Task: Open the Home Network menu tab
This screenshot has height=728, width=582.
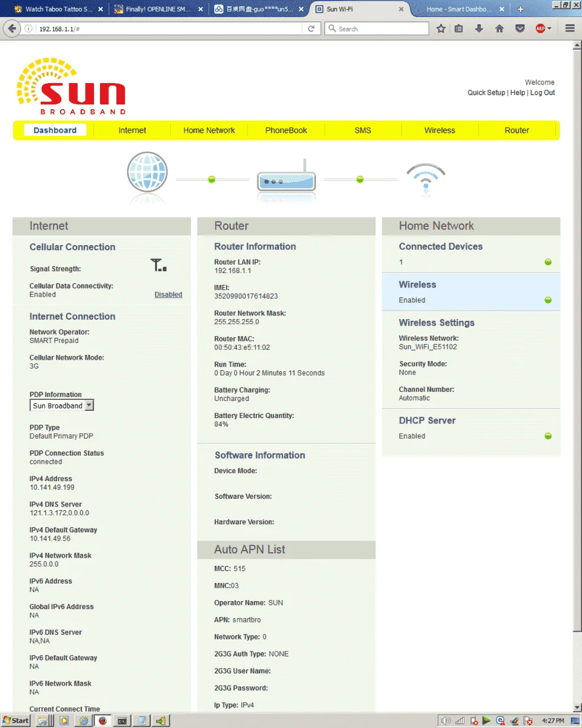Action: [x=209, y=130]
